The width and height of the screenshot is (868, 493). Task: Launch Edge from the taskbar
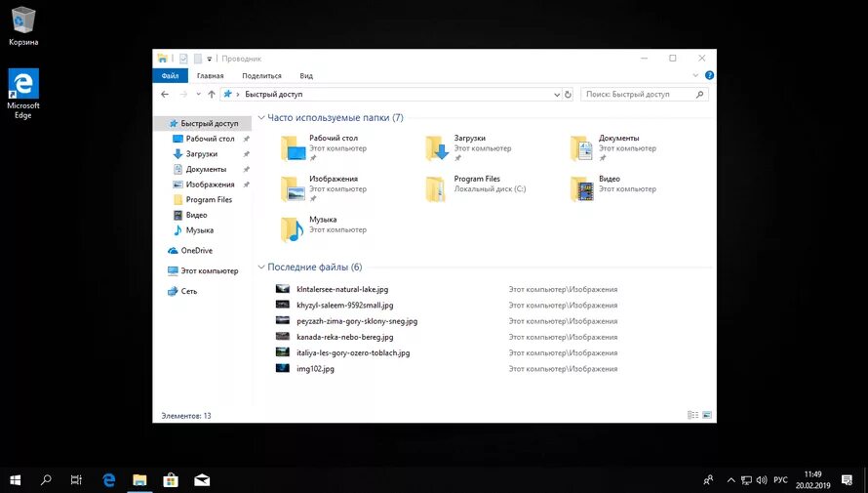coord(108,480)
